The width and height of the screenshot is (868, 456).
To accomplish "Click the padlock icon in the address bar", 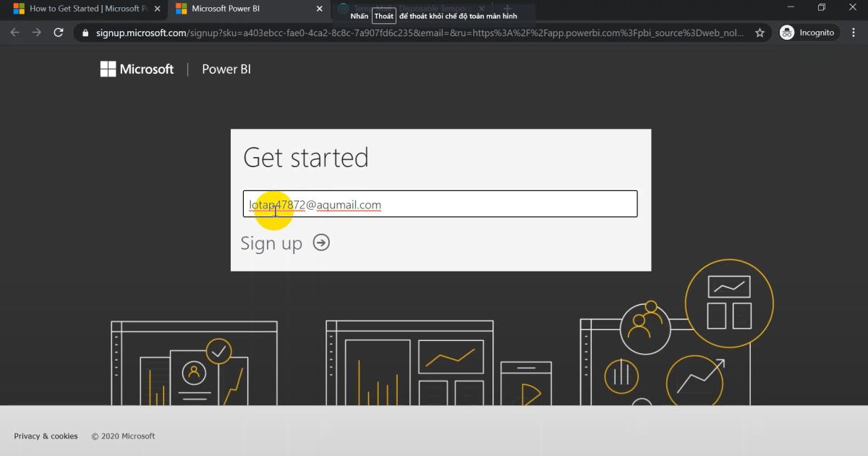I will (85, 33).
